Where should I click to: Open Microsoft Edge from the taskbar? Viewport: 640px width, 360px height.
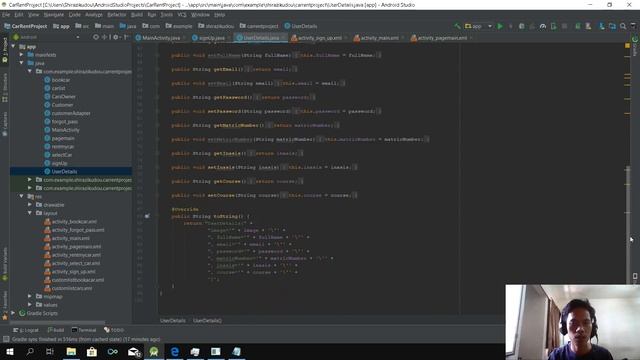coord(174,351)
